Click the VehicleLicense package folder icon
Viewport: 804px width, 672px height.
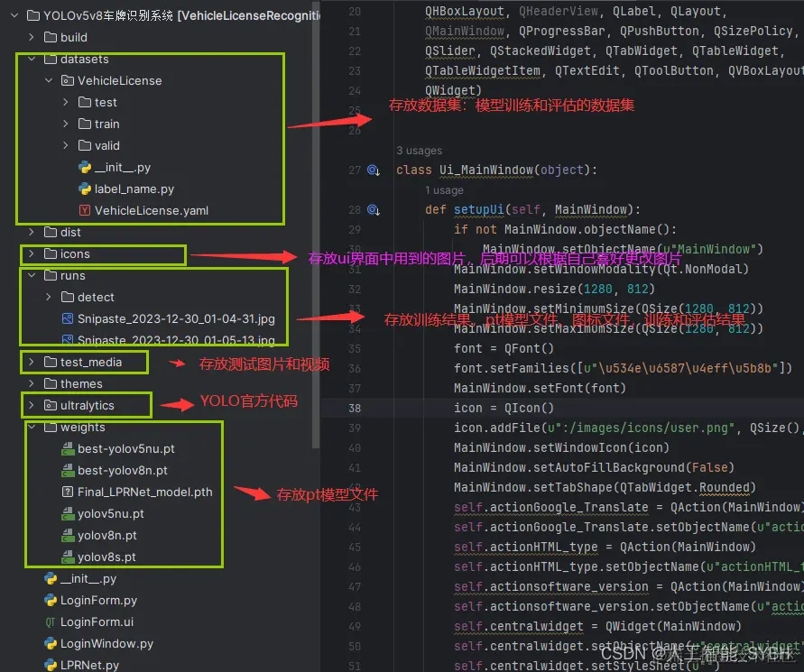[67, 80]
